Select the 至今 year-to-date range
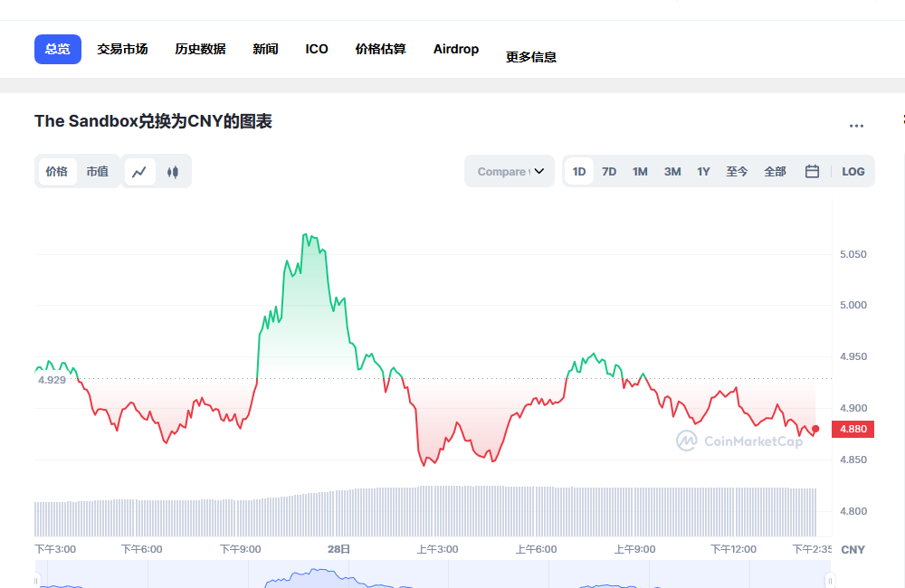 click(x=737, y=171)
